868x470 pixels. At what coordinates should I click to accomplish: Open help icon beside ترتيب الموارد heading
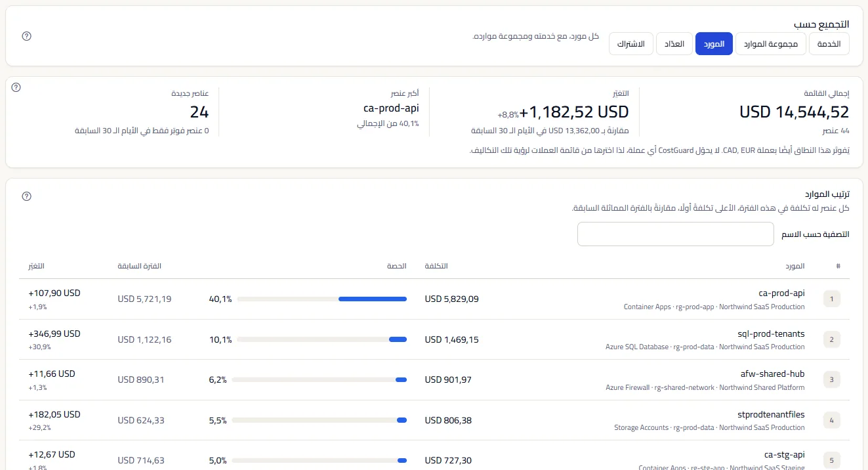tap(26, 196)
